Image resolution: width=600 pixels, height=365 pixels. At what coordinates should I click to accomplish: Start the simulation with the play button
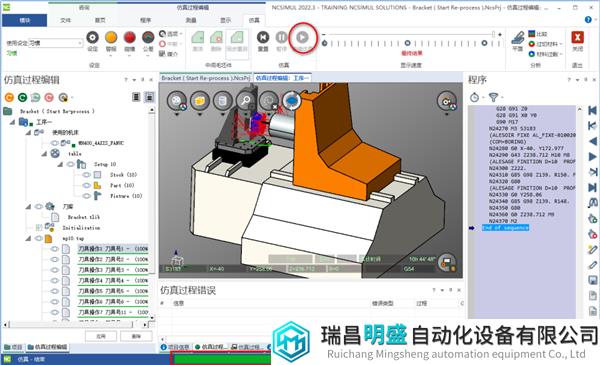coord(302,37)
